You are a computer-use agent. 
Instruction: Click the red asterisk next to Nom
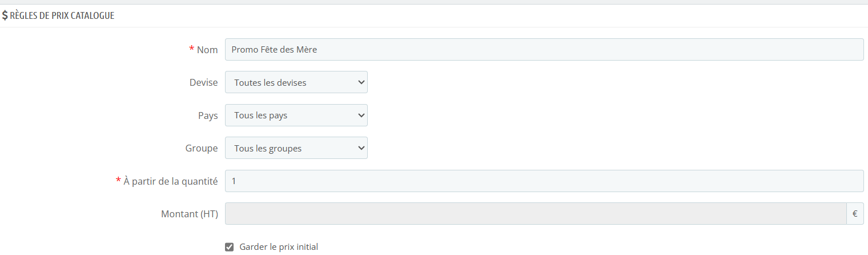point(191,49)
